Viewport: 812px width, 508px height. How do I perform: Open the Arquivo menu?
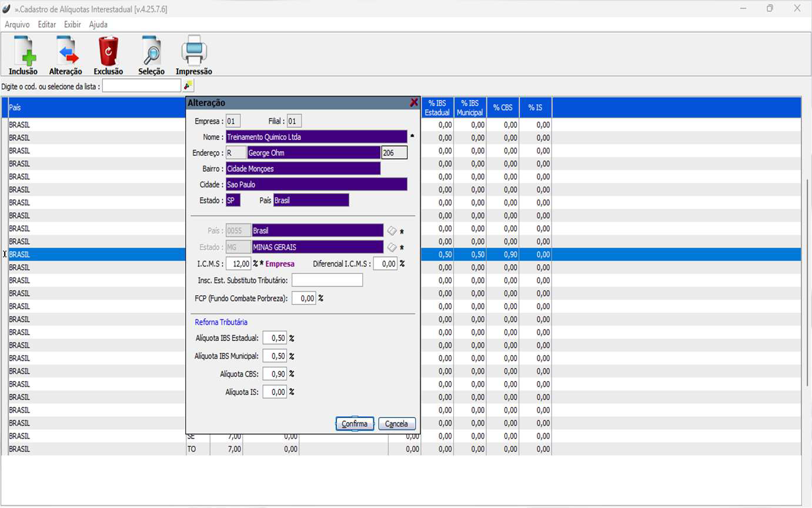point(17,25)
